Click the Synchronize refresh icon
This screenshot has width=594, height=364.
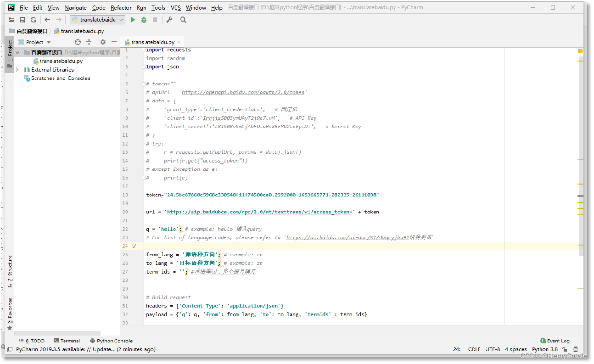tap(33, 20)
